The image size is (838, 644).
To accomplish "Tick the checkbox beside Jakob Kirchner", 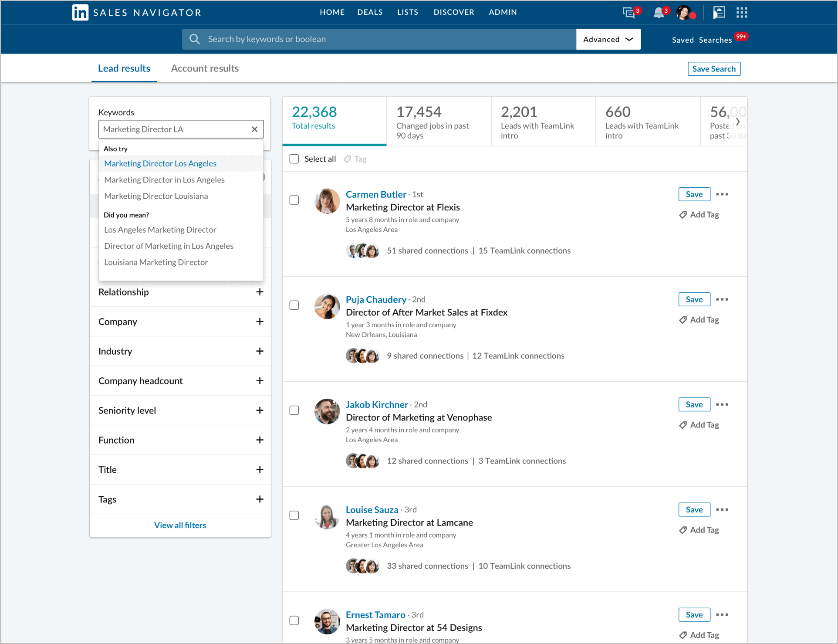I will (x=294, y=410).
